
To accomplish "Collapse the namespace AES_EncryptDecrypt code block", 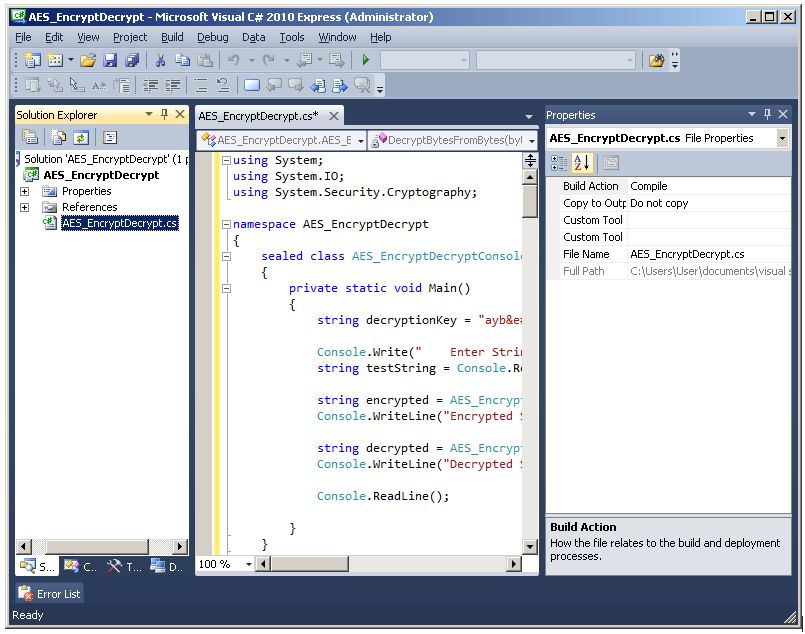I will pos(225,224).
